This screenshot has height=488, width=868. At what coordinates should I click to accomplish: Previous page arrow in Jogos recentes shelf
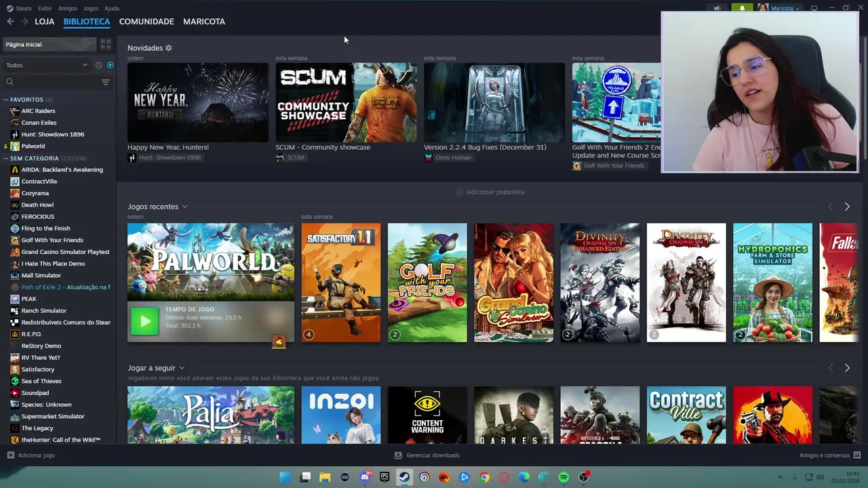(831, 207)
